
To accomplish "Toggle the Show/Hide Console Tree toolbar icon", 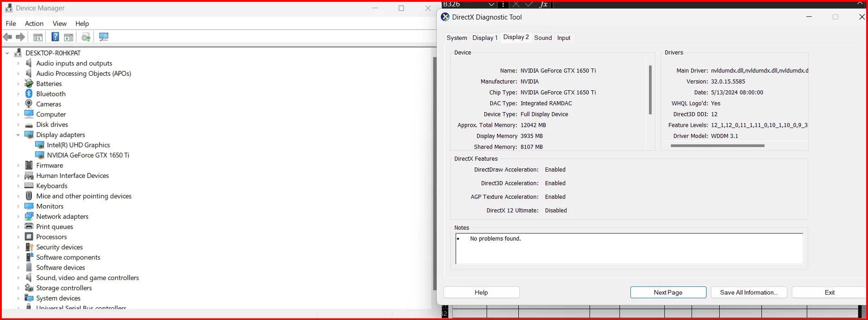I will pyautogui.click(x=38, y=37).
